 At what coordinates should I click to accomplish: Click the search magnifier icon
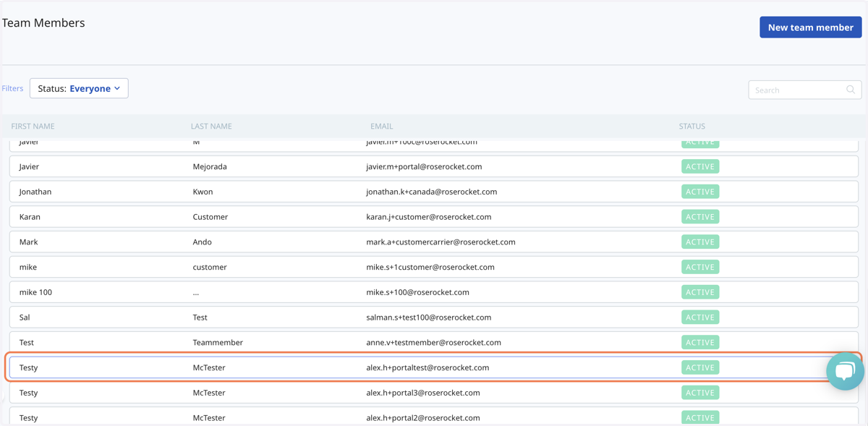pos(851,90)
